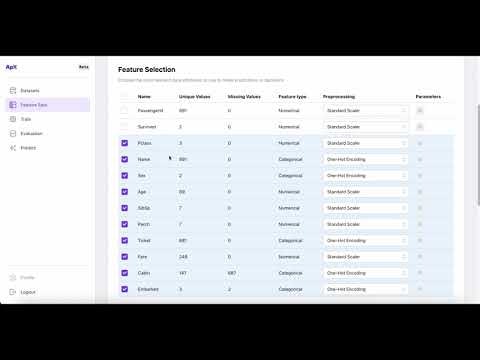The image size is (480, 360).
Task: Uncheck the SibSp feature checkbox
Action: pyautogui.click(x=124, y=208)
